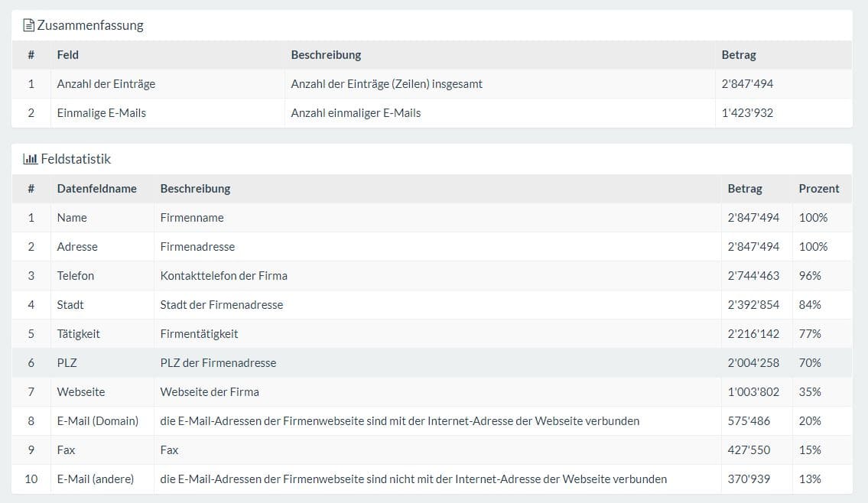Click the 'E-Mail (Domain)' field name
Screen dimensions: 868x503
(x=97, y=420)
